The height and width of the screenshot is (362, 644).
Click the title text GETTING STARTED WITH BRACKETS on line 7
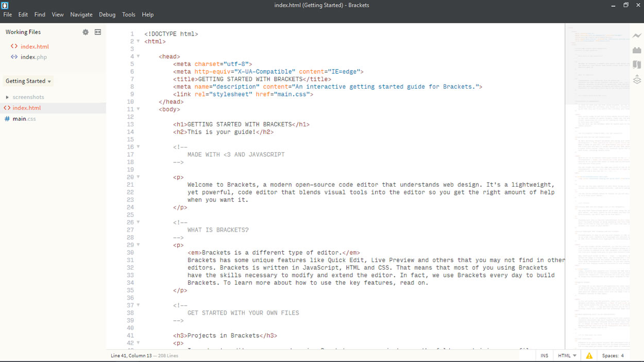(250, 79)
